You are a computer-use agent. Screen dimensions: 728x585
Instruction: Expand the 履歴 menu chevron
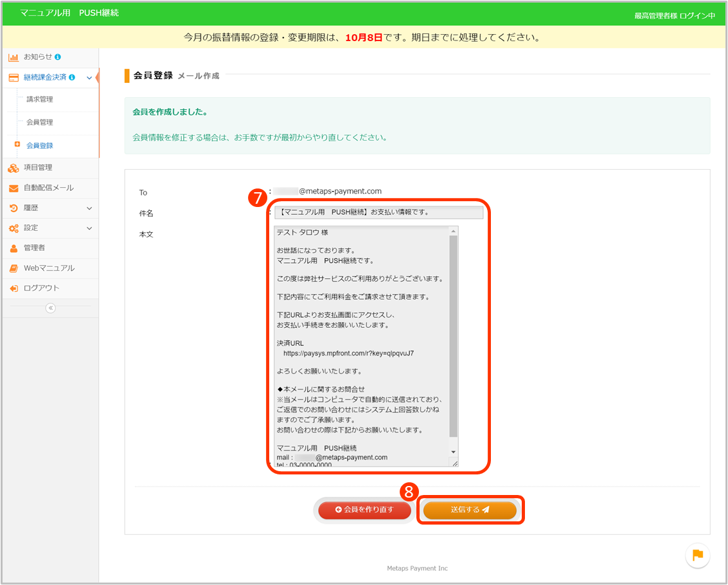pos(89,208)
